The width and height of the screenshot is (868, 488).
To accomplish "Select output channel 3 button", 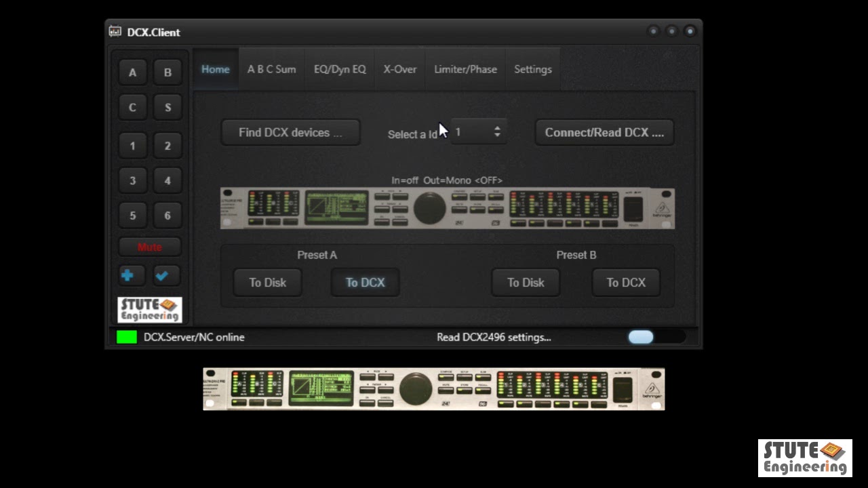I will [132, 180].
